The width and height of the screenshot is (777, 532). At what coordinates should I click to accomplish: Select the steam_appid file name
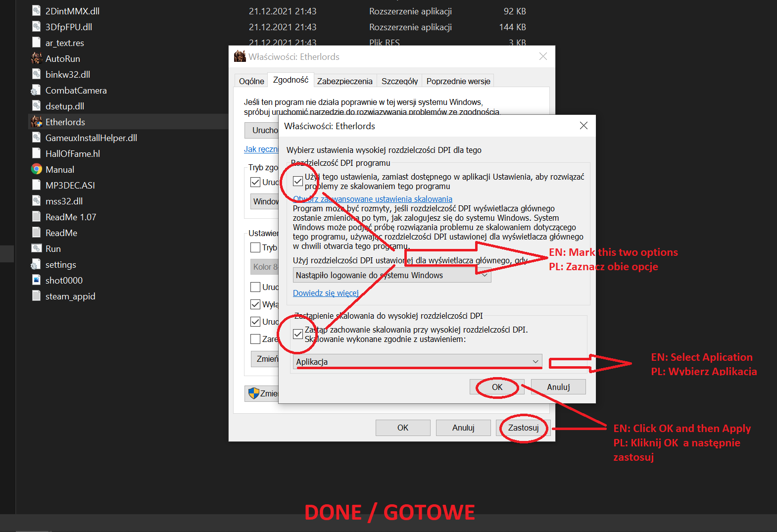(x=70, y=296)
